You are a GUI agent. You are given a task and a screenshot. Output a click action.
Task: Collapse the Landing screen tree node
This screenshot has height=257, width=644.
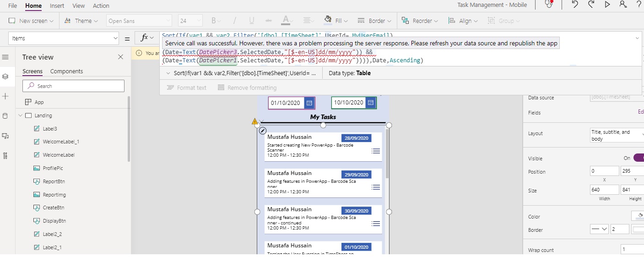(x=21, y=115)
